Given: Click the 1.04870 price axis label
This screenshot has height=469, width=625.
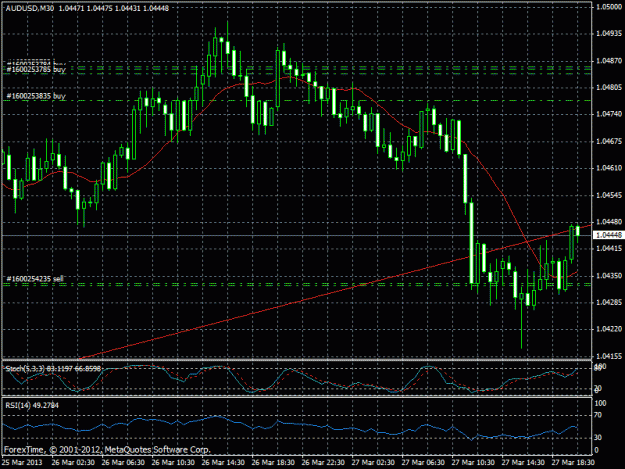Looking at the screenshot, I should pos(609,61).
